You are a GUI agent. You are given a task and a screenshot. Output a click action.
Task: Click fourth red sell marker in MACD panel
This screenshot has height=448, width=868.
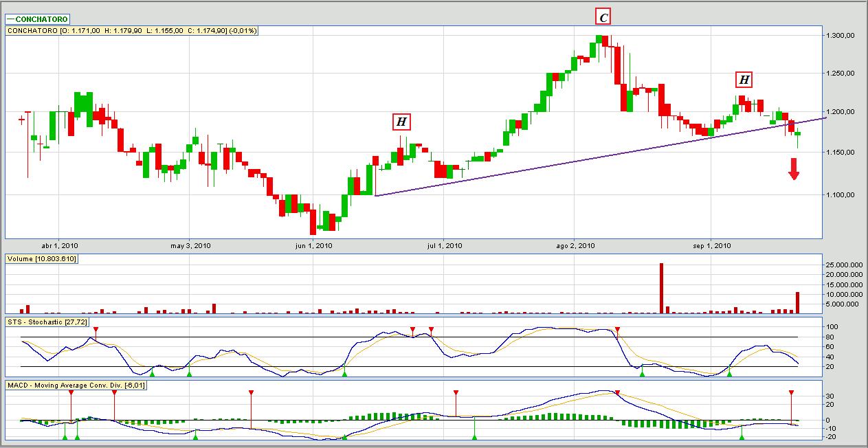point(456,392)
